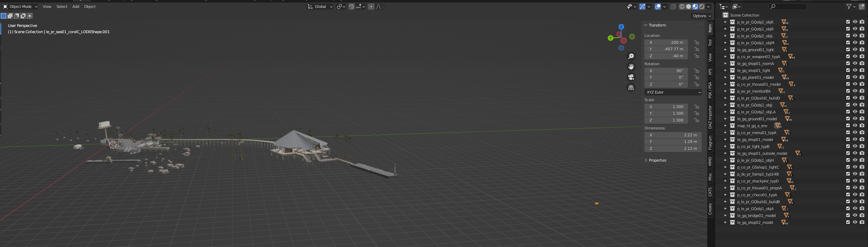Image resolution: width=868 pixels, height=247 pixels.
Task: Open the Select menu
Action: (62, 7)
